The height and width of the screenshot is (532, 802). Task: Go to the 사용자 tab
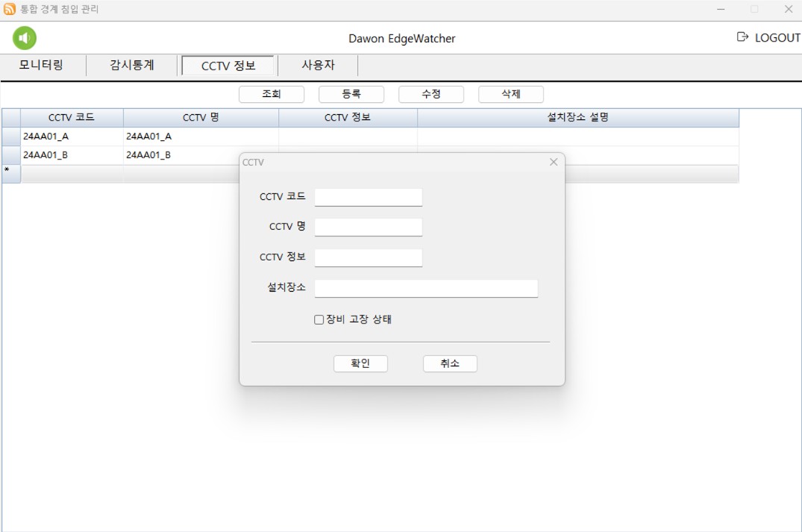click(x=318, y=65)
